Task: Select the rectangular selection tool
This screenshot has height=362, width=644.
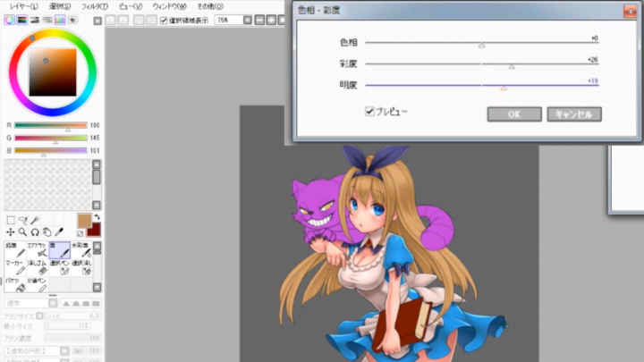Action: 11,221
